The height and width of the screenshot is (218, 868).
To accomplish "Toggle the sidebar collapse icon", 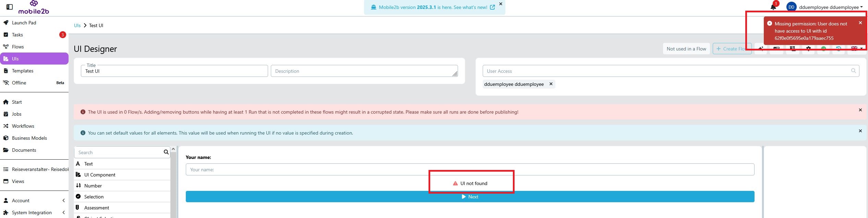I will coord(10,7).
